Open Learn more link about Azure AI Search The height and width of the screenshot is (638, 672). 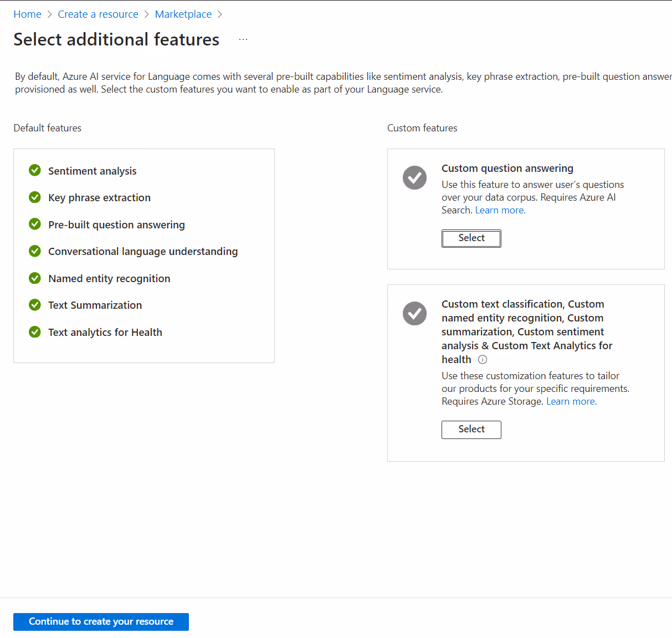pos(500,210)
